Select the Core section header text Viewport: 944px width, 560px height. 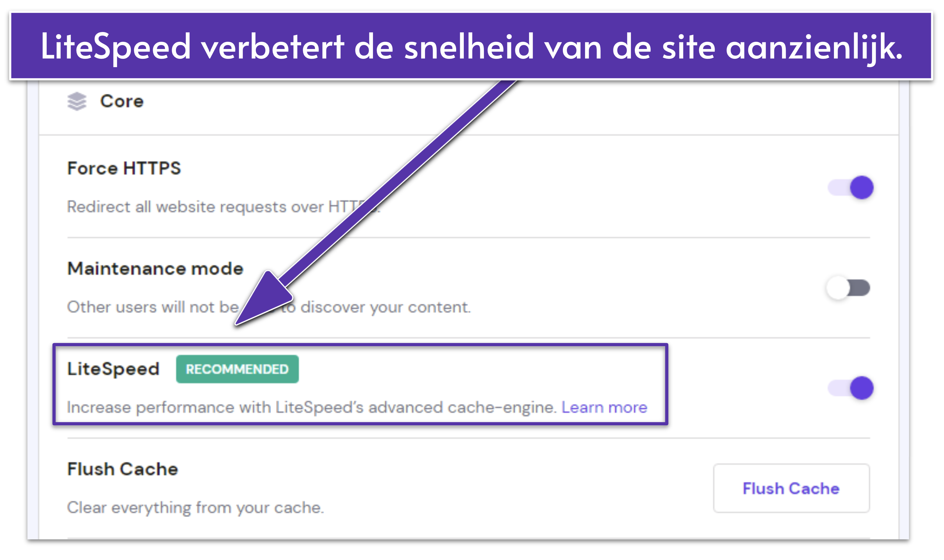click(x=122, y=101)
